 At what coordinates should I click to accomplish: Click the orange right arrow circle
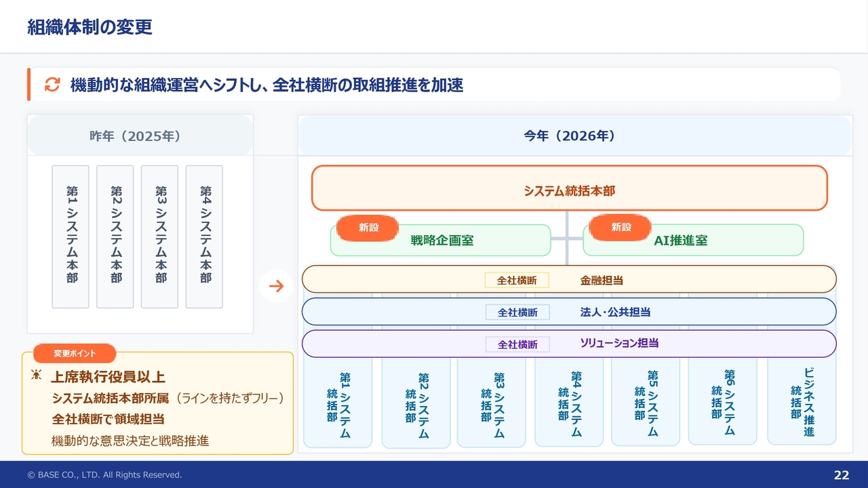276,286
